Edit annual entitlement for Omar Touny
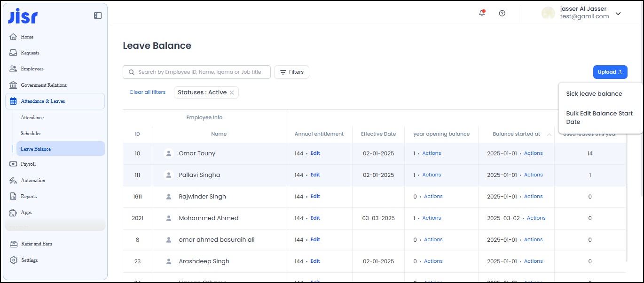Image resolution: width=644 pixels, height=283 pixels. (x=315, y=153)
